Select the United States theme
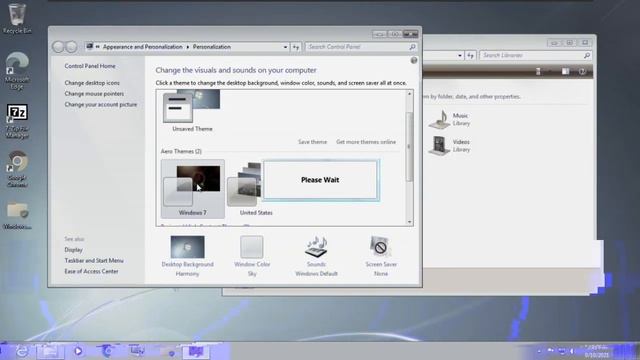Image resolution: width=640 pixels, height=360 pixels. click(251, 189)
